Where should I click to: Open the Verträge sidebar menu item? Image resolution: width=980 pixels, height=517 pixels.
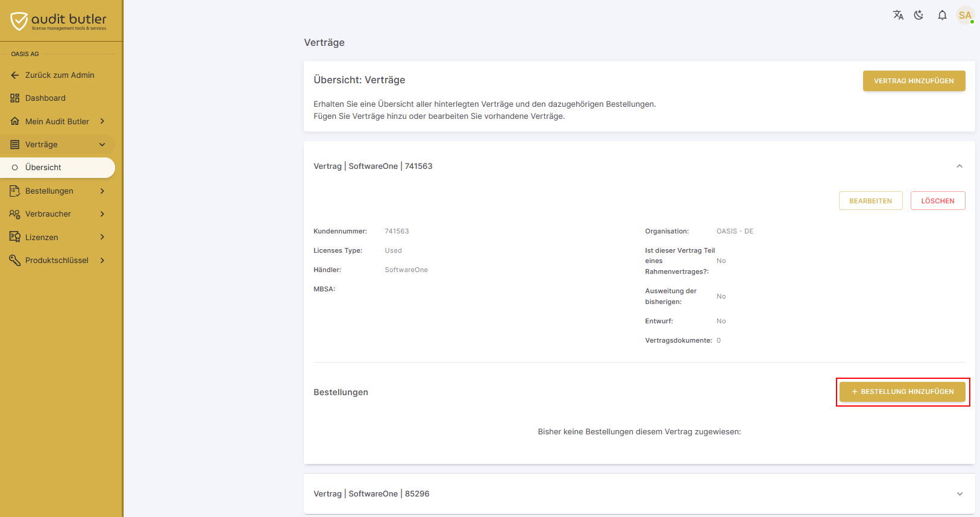57,145
